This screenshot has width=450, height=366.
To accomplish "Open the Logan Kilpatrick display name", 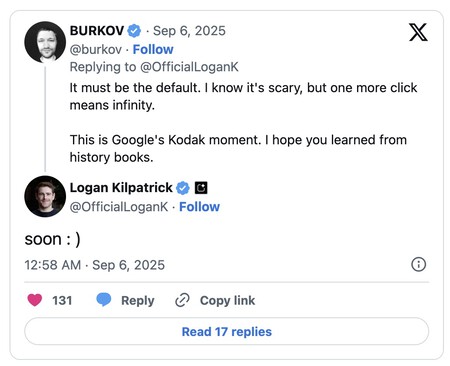I will point(121,188).
